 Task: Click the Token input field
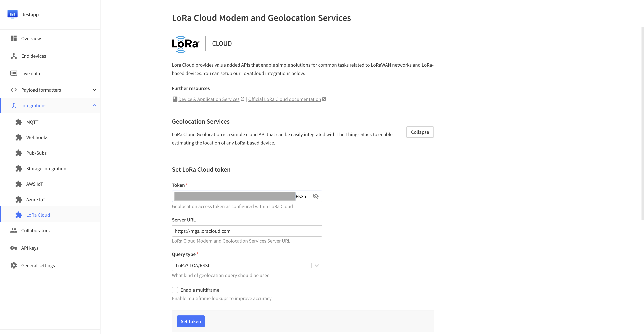tap(247, 196)
